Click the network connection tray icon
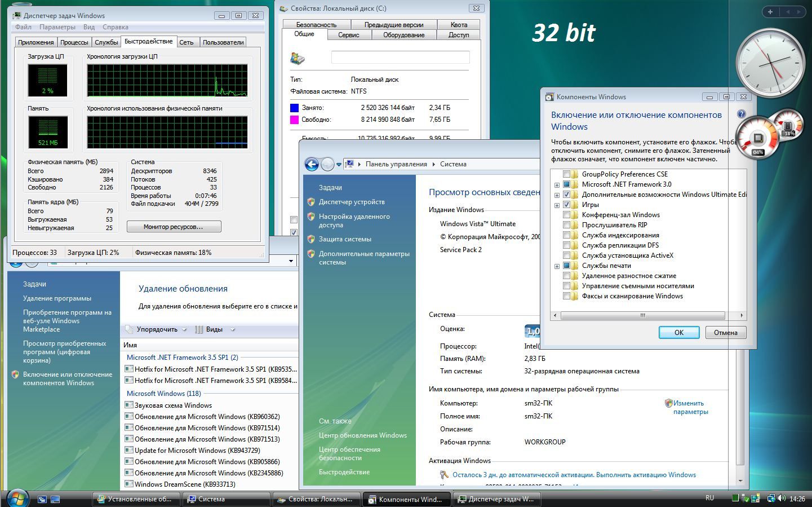Screen dimensions: 812x507 tap(770, 499)
